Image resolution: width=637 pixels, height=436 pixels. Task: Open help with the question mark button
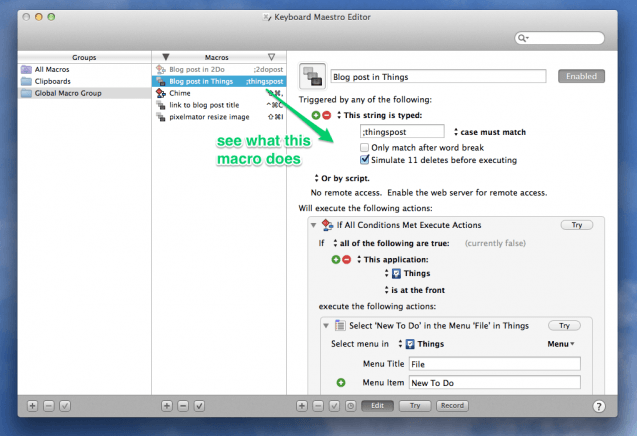[598, 406]
